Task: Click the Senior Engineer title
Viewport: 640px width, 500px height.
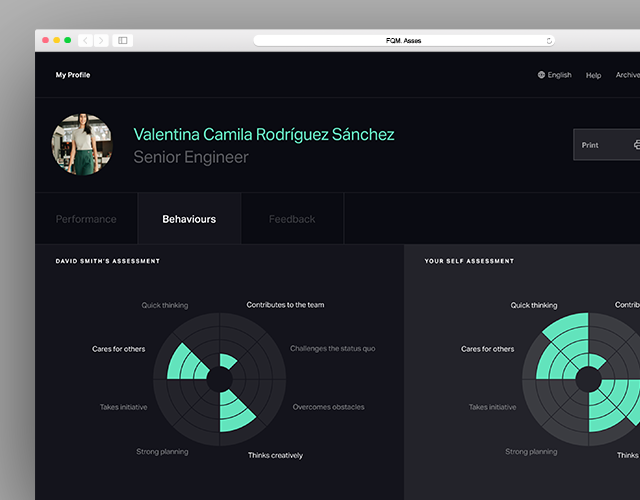Action: [x=191, y=157]
